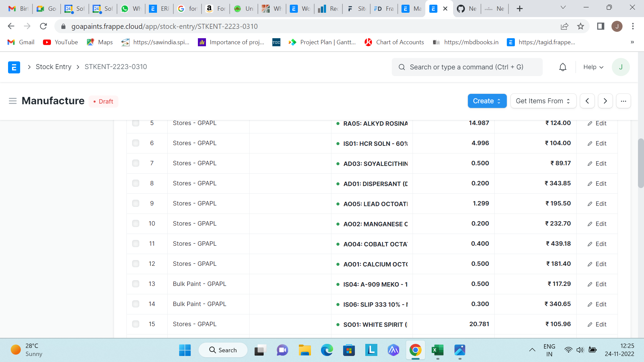The image size is (644, 362).
Task: Select checkbox for row 13 Bulk Paint
Action: click(136, 284)
